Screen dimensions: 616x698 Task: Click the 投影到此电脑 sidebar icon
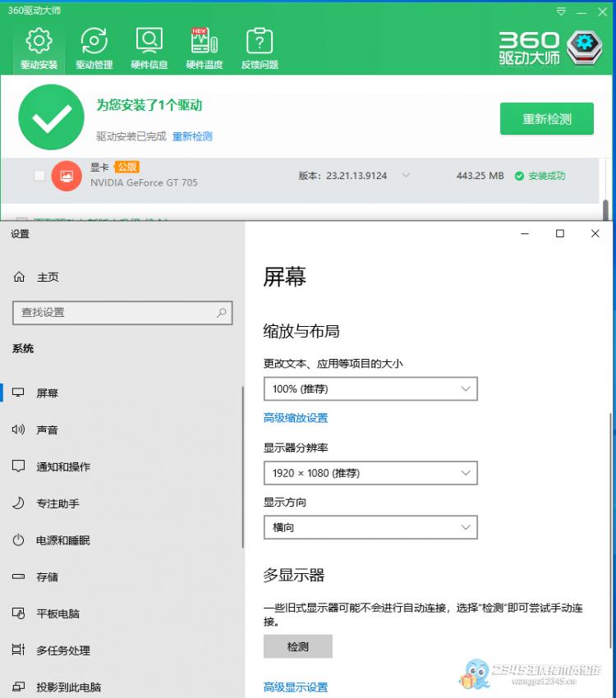tap(18, 687)
